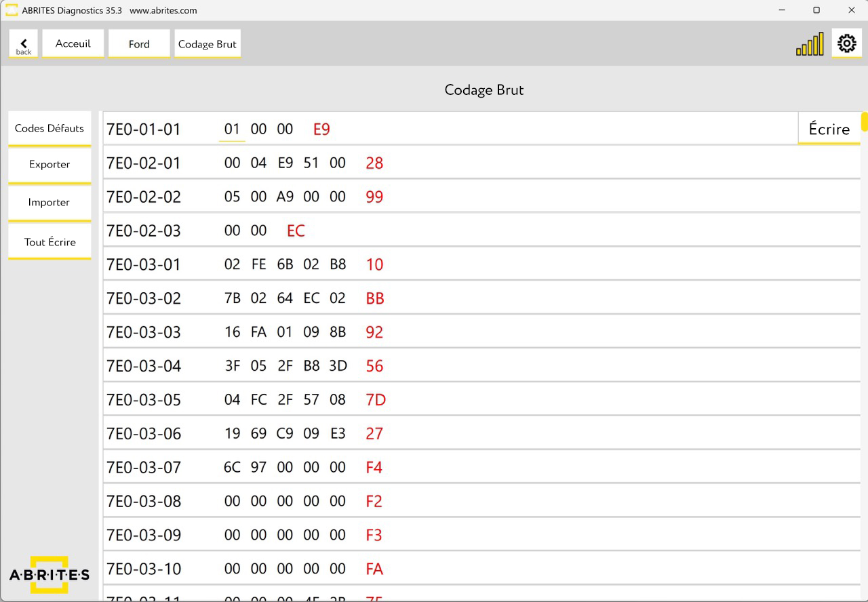
Task: Click the signal strength bars icon
Action: point(810,45)
